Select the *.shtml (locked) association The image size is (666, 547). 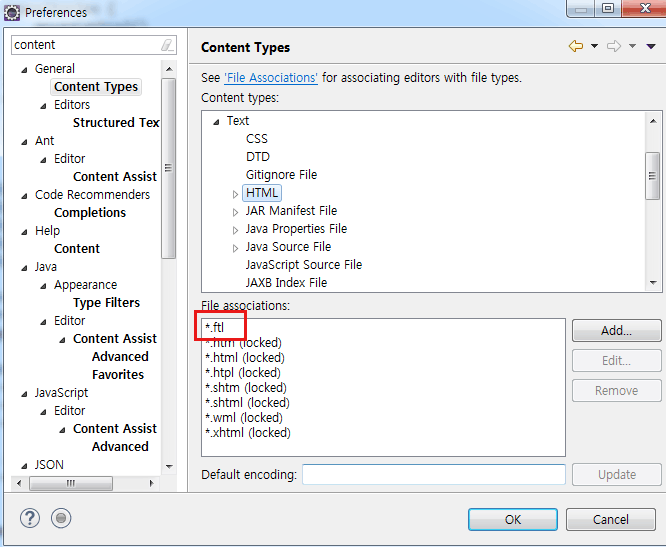click(x=247, y=403)
